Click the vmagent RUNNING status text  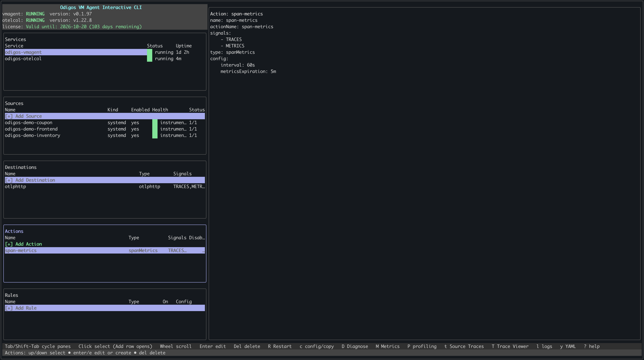click(35, 14)
